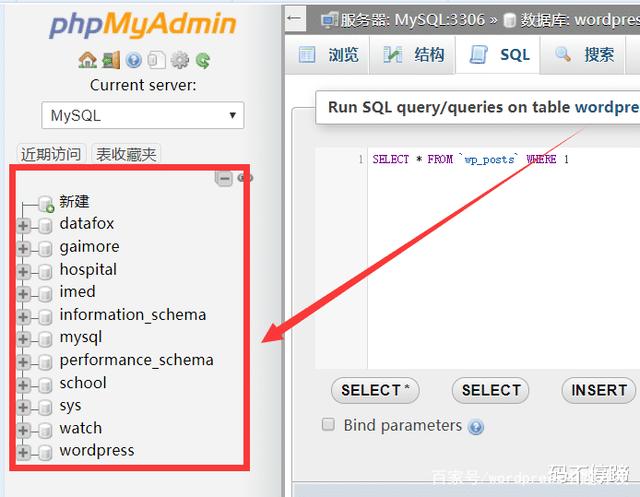Click the collapse-all icon in navigation tree
The width and height of the screenshot is (640, 497).
(x=224, y=178)
